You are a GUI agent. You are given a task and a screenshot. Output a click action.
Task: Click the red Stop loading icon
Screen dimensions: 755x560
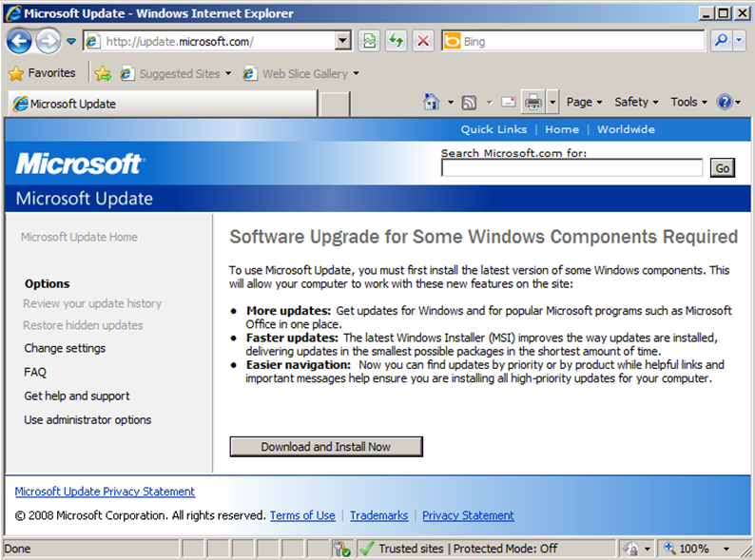423,42
